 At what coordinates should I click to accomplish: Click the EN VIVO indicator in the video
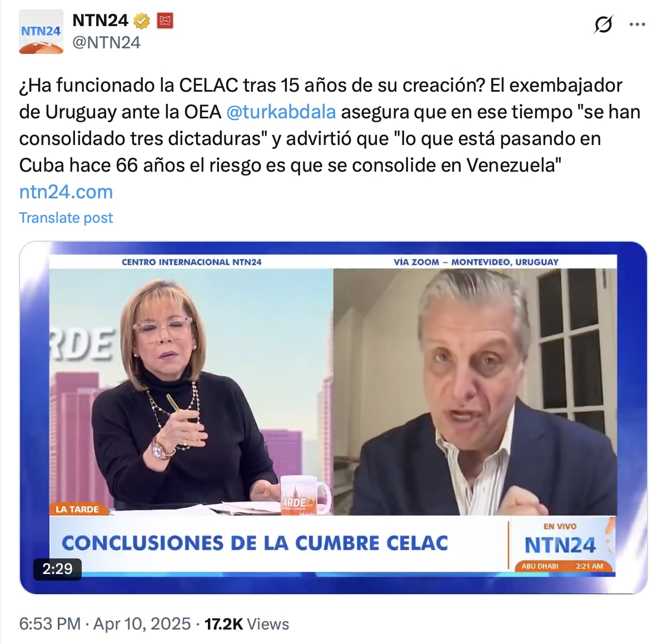tap(560, 526)
